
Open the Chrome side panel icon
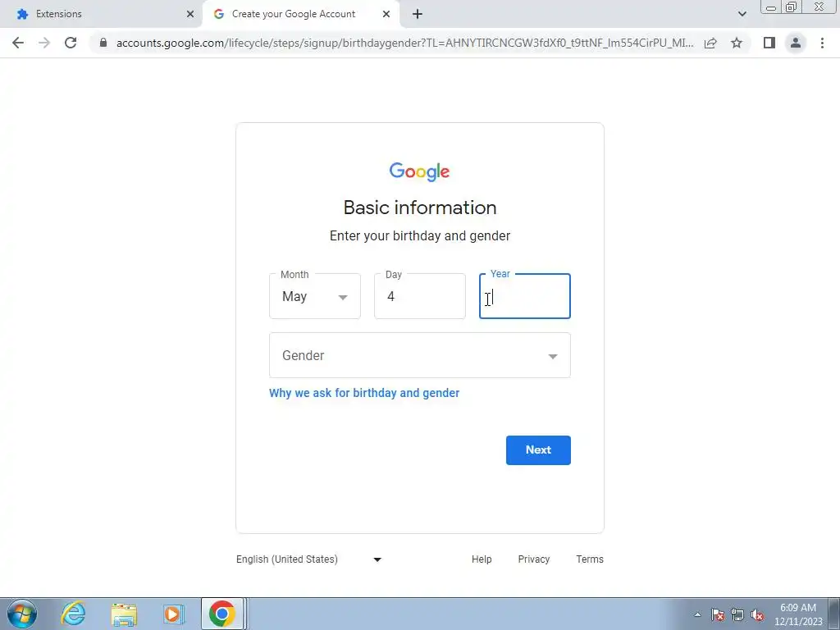[x=769, y=43]
